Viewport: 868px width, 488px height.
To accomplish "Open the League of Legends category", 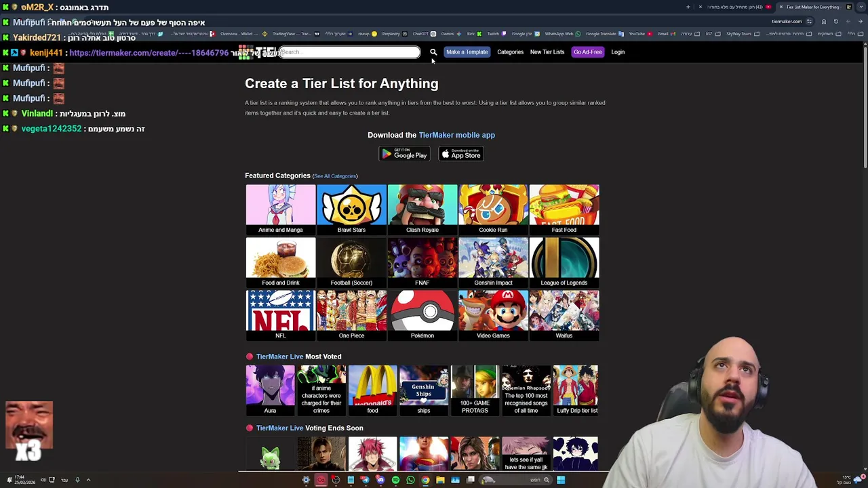I will click(x=564, y=262).
